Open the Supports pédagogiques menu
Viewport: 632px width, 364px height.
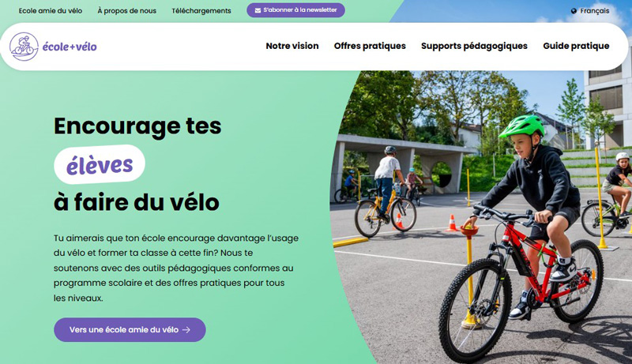tap(474, 46)
